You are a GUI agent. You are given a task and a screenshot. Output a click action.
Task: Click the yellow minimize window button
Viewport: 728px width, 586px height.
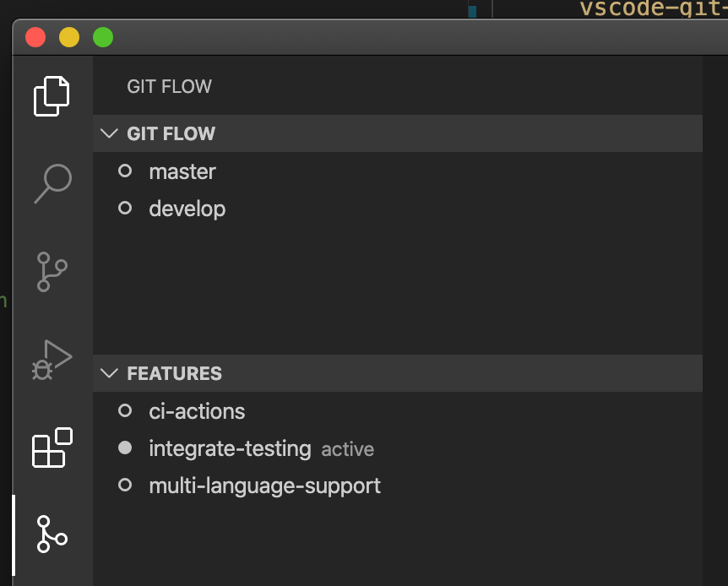(x=69, y=37)
